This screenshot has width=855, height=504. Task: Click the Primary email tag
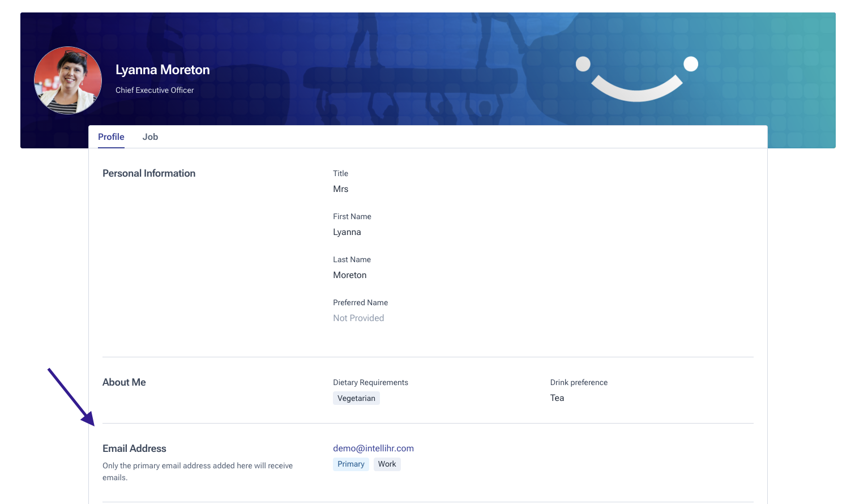point(350,464)
